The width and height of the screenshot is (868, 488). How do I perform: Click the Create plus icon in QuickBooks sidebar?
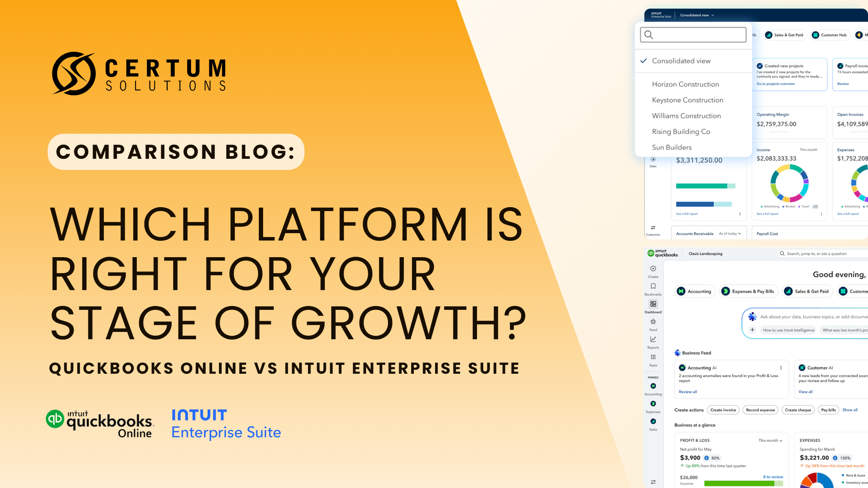[x=653, y=269]
